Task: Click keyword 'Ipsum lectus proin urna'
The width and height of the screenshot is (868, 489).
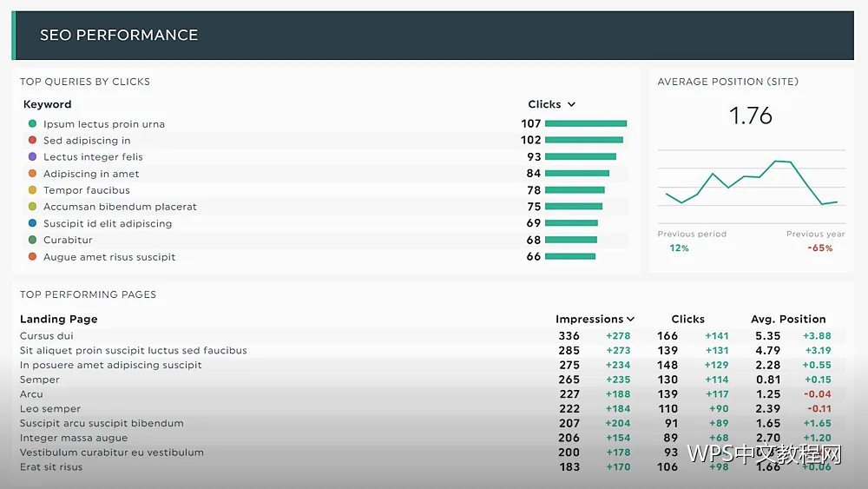Action: (104, 124)
